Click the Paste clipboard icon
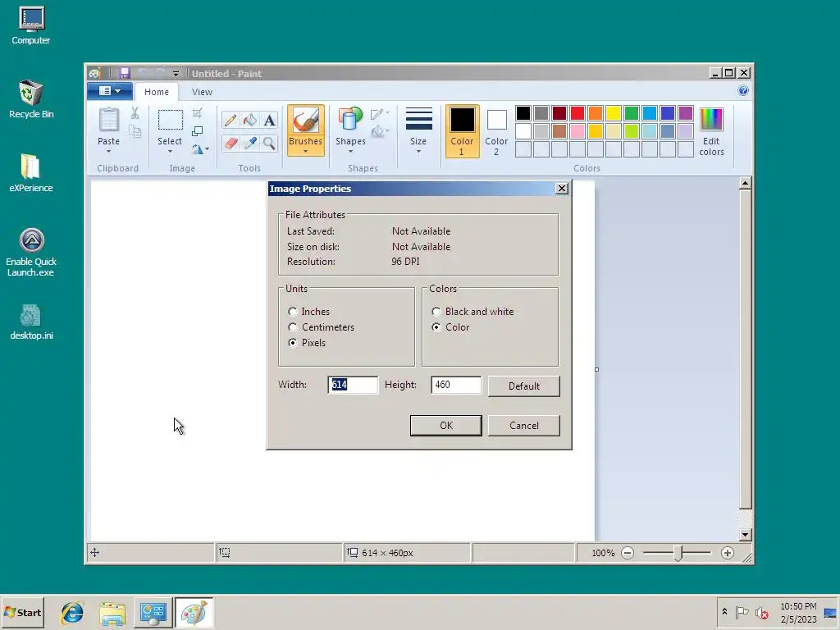This screenshot has height=630, width=840. point(109,120)
